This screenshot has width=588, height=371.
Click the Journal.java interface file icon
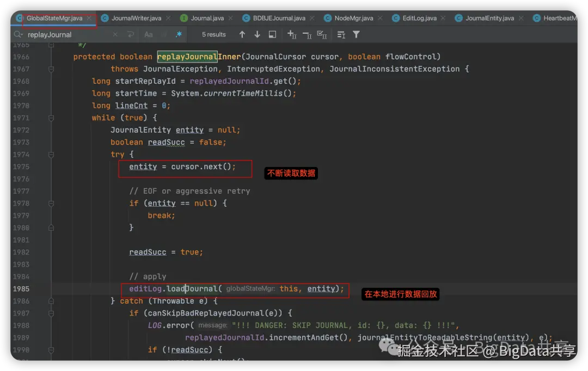(184, 18)
